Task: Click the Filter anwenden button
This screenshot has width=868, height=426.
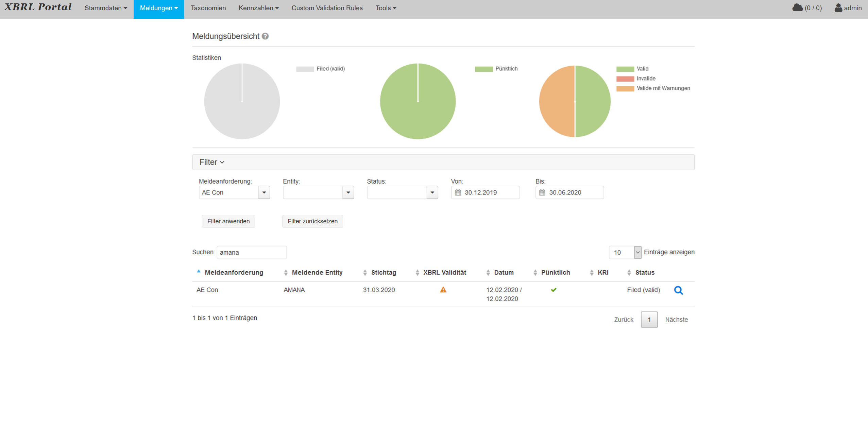Action: (x=228, y=221)
